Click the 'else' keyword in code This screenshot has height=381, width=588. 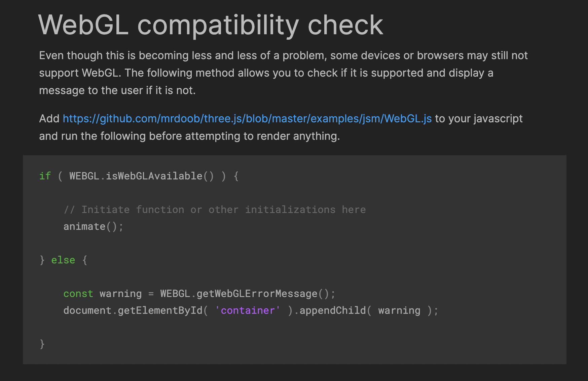pos(63,260)
